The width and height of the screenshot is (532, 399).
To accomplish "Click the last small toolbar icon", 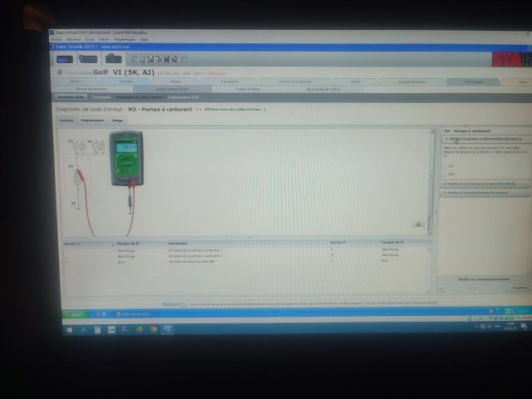I will (x=183, y=59).
